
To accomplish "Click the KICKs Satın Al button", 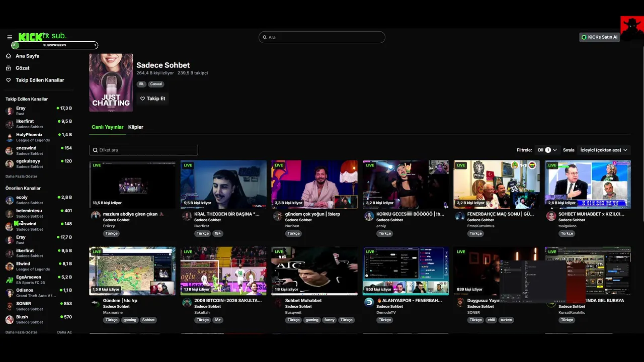I will click(599, 37).
